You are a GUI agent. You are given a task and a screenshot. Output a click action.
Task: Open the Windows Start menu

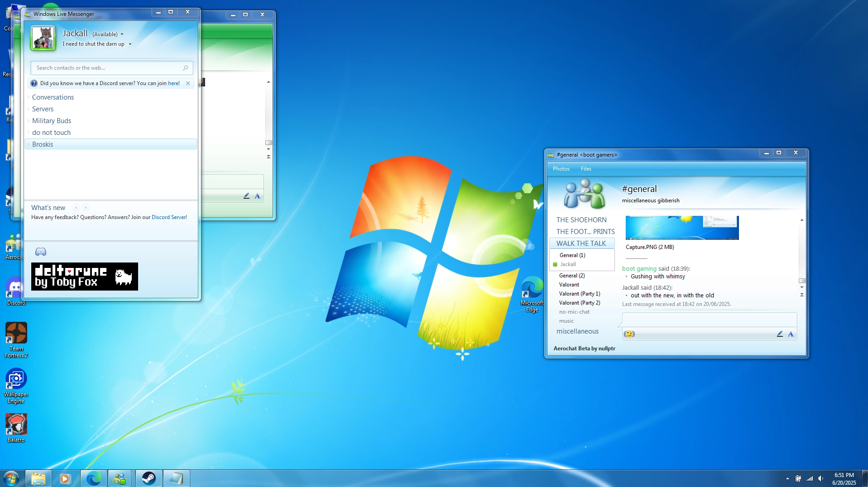click(11, 478)
